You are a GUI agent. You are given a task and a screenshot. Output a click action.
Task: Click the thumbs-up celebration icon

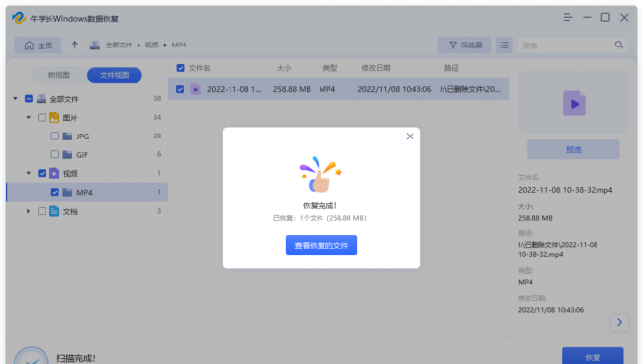coord(321,175)
